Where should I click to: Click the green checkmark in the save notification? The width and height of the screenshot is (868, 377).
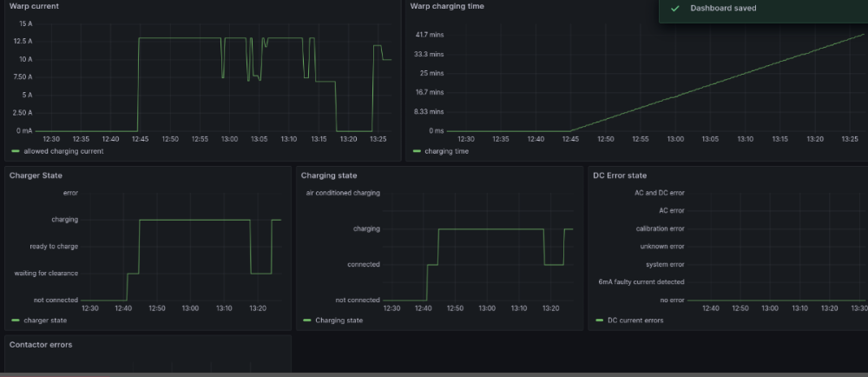674,8
